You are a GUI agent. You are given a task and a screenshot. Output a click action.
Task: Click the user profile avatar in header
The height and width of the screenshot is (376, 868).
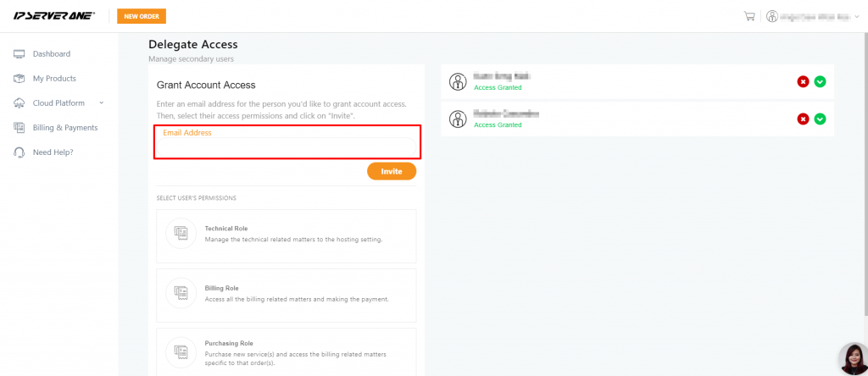click(771, 17)
